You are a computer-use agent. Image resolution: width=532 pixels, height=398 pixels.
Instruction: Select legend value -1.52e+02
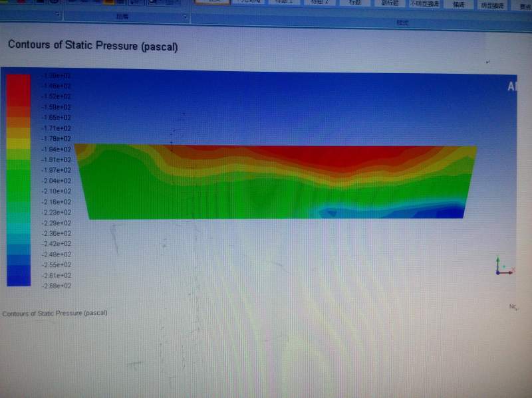click(57, 96)
